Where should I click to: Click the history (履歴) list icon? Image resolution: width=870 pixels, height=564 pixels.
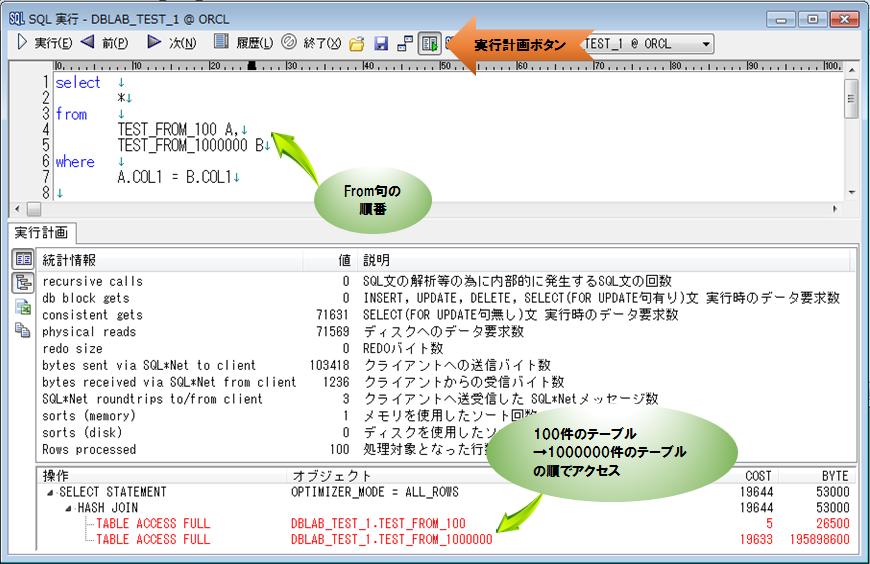coord(219,44)
